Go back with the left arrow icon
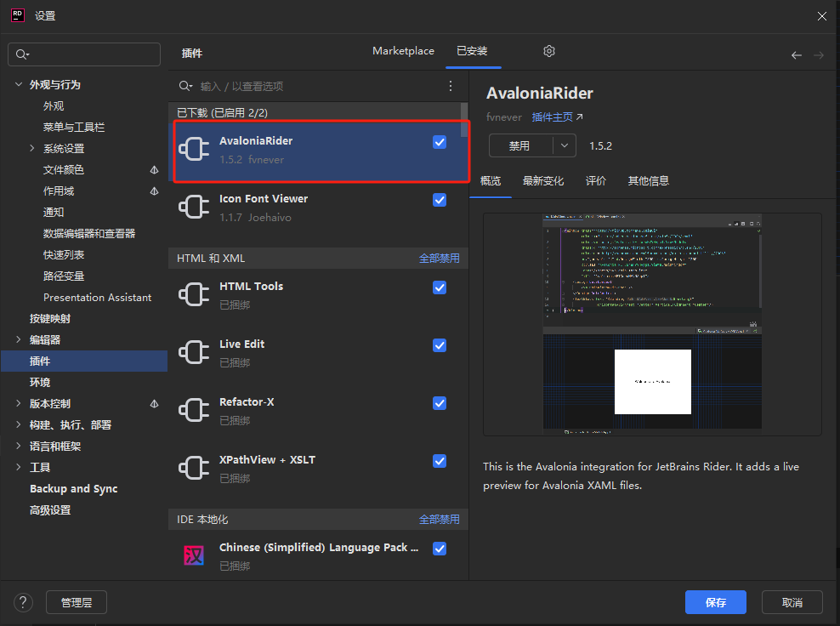The width and height of the screenshot is (840, 626). tap(797, 55)
